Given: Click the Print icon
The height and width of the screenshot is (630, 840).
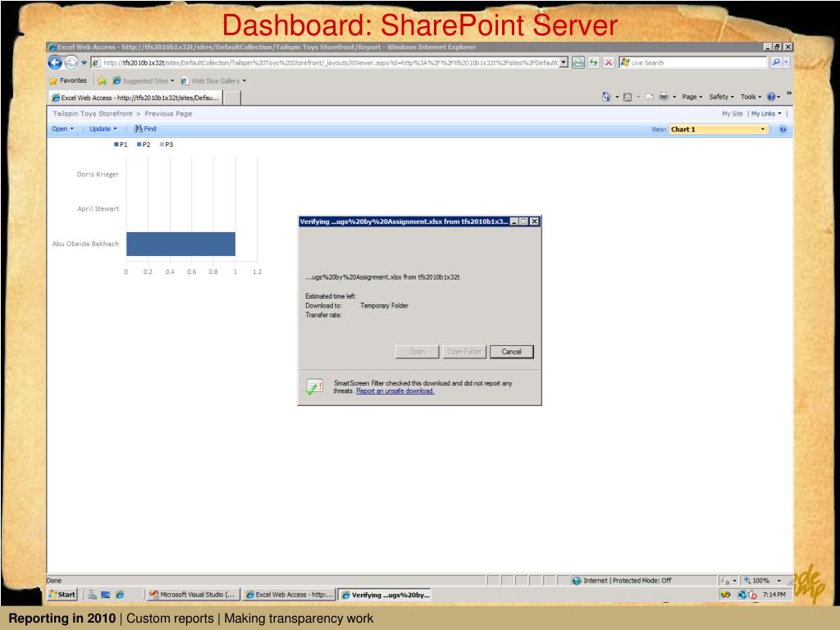Looking at the screenshot, I should pos(663,97).
